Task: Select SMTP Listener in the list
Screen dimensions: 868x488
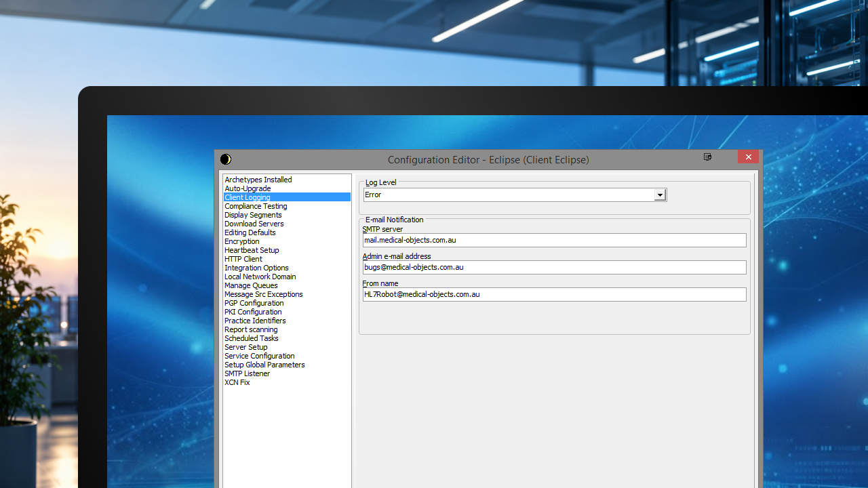Action: coord(287,373)
